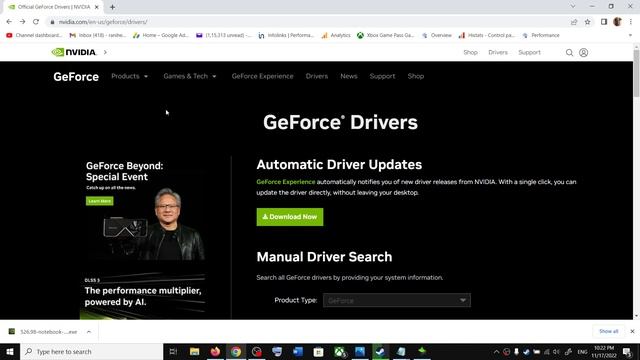Screen dimensions: 640x360
Task: Click the green Download Now button
Action: click(x=290, y=217)
